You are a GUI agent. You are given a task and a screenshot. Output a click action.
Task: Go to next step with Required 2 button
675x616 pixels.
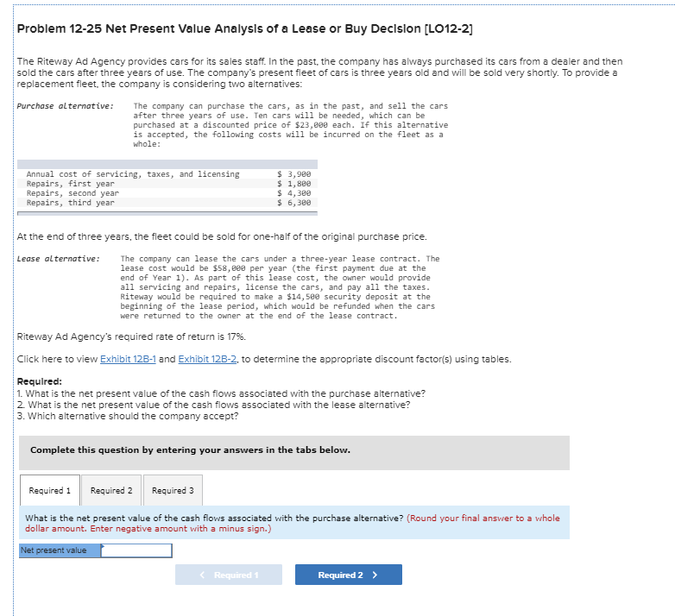(x=349, y=575)
